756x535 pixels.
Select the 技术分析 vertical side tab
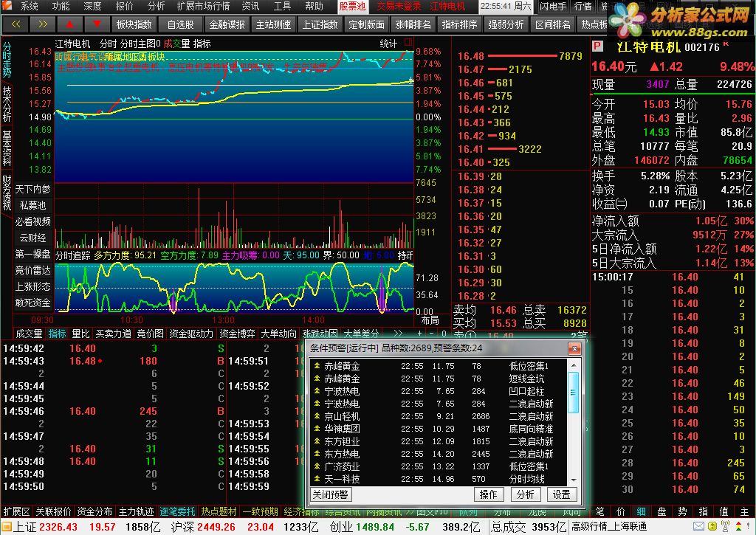point(7,103)
